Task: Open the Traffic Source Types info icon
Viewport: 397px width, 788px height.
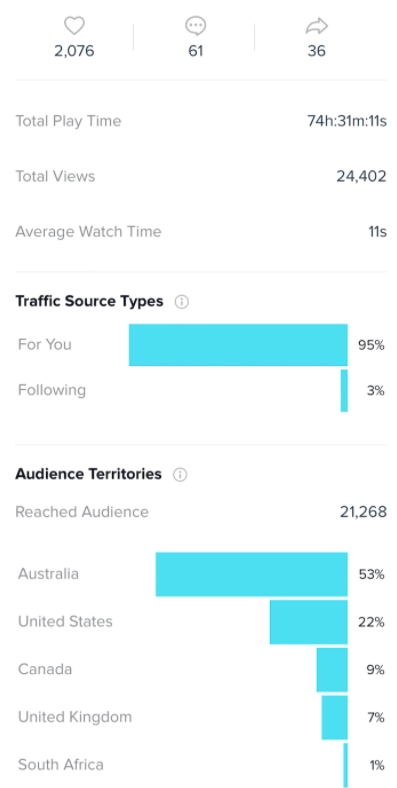Action: [181, 302]
